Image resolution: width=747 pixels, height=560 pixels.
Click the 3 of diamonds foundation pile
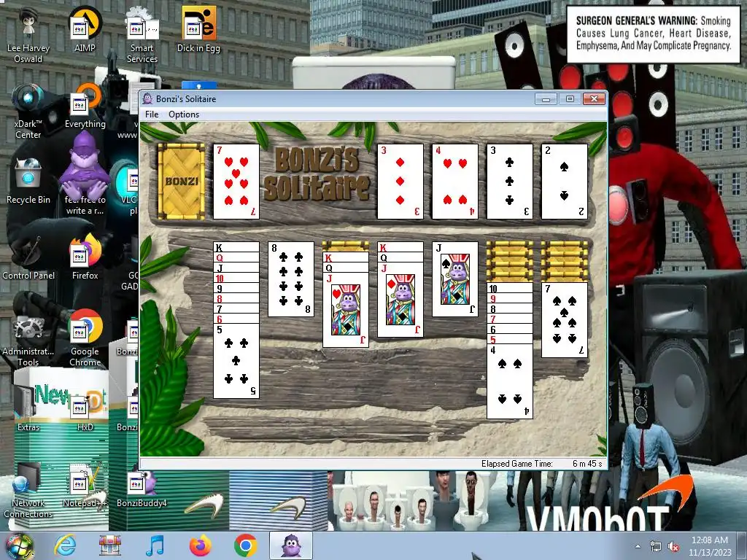(400, 182)
